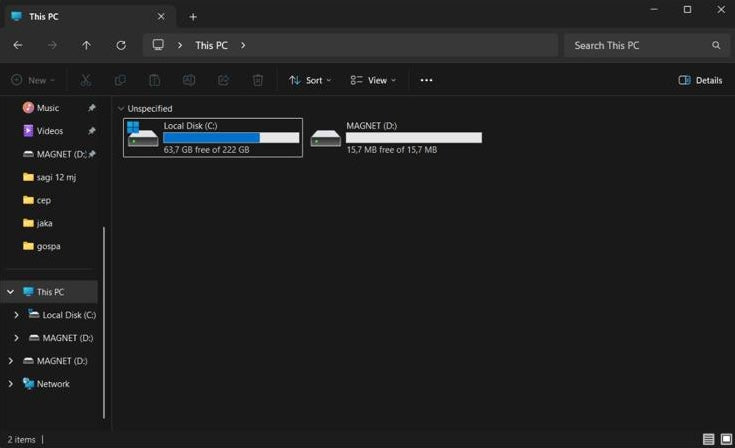Viewport: 735px width, 448px height.
Task: Click the Refresh button in navigation bar
Action: [x=121, y=45]
